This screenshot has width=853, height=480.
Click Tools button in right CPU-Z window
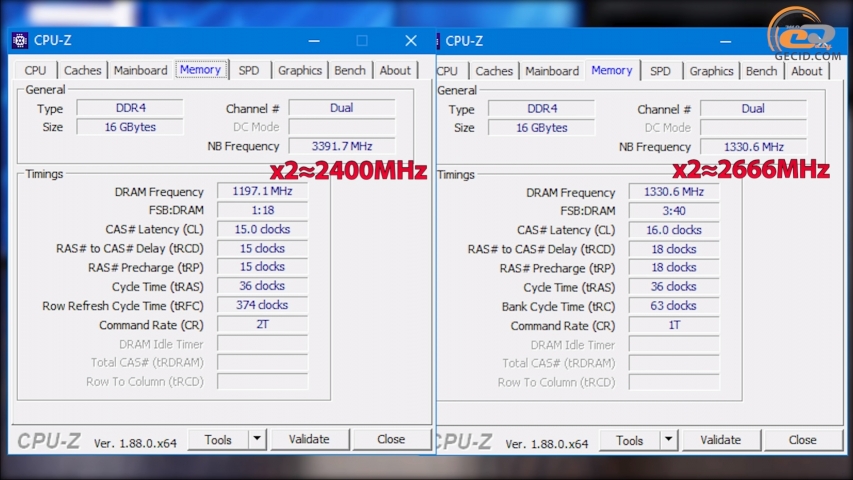tap(629, 440)
